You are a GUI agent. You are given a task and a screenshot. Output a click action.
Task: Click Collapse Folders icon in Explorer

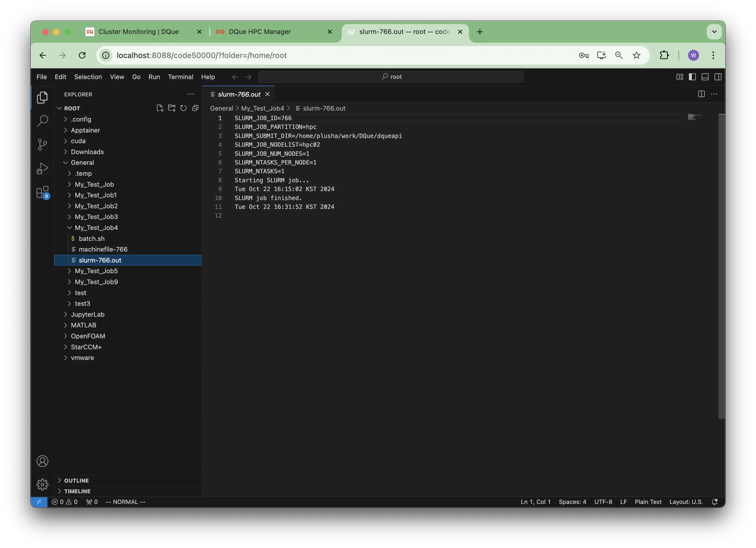(195, 108)
